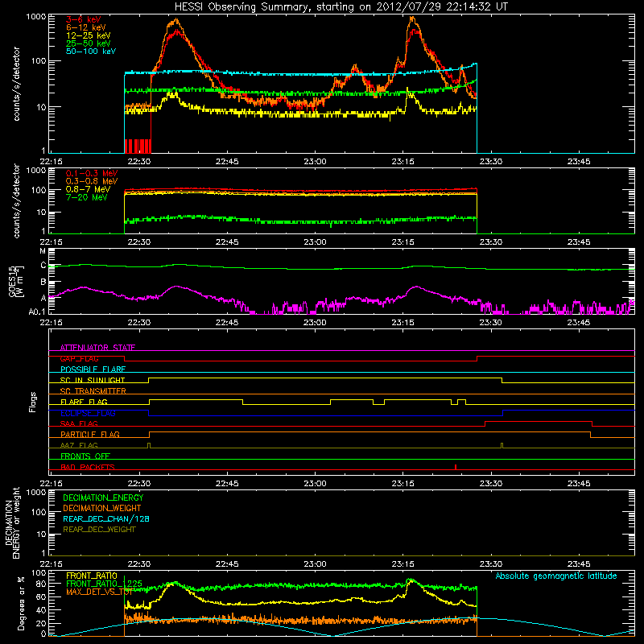The image size is (644, 644).
Task: Select the REAR_DEC_CHAN/128 legend label
Action: 106,518
